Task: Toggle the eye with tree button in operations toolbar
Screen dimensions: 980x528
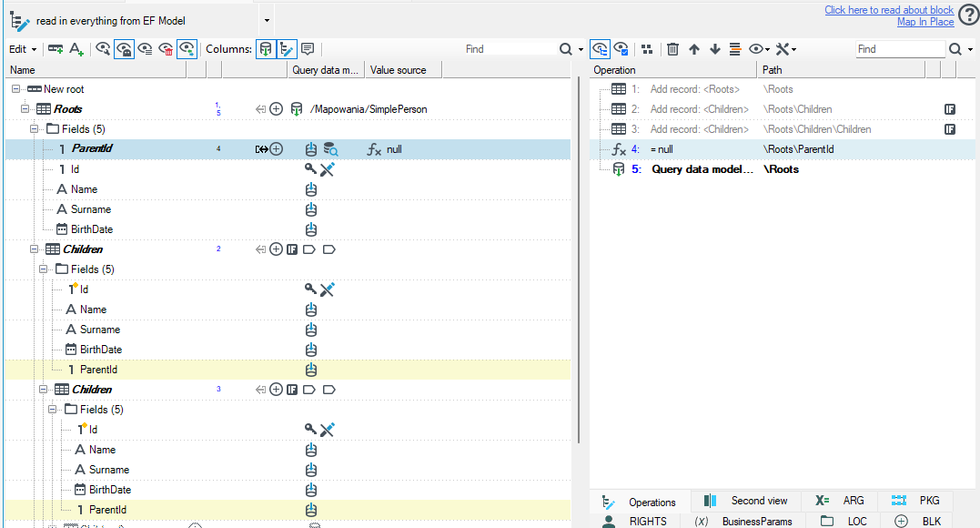Action: coord(600,49)
